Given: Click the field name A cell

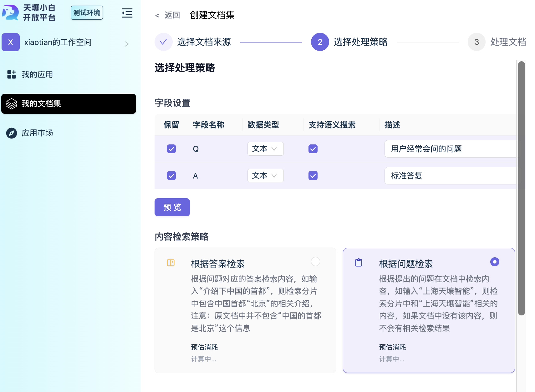Looking at the screenshot, I should [x=196, y=176].
